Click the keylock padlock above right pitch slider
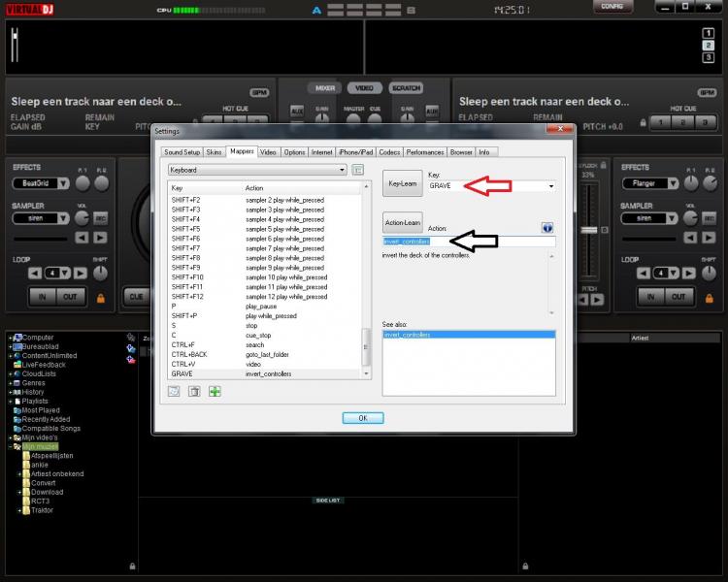Screen dimensions: 728x582 [x=603, y=165]
